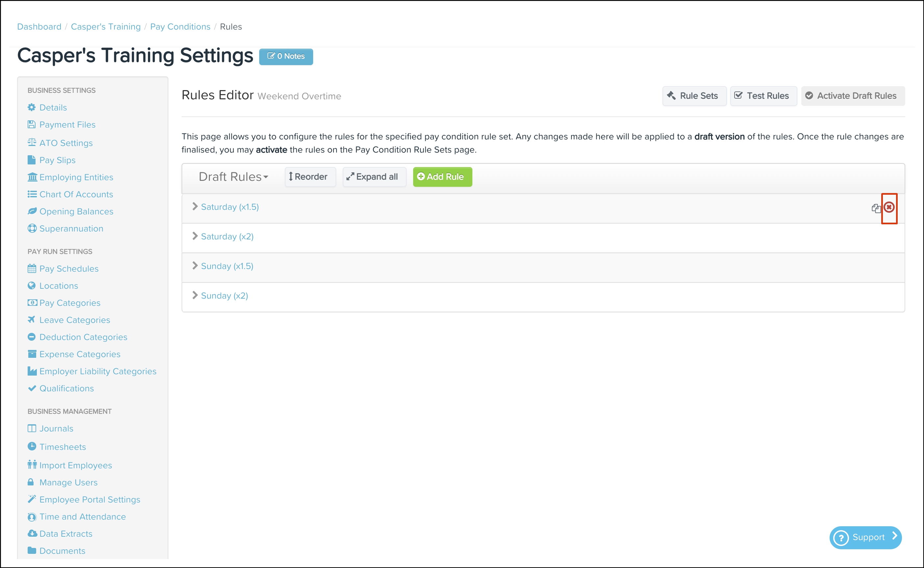
Task: Click the scales icon beside ATO Settings
Action: click(x=32, y=142)
